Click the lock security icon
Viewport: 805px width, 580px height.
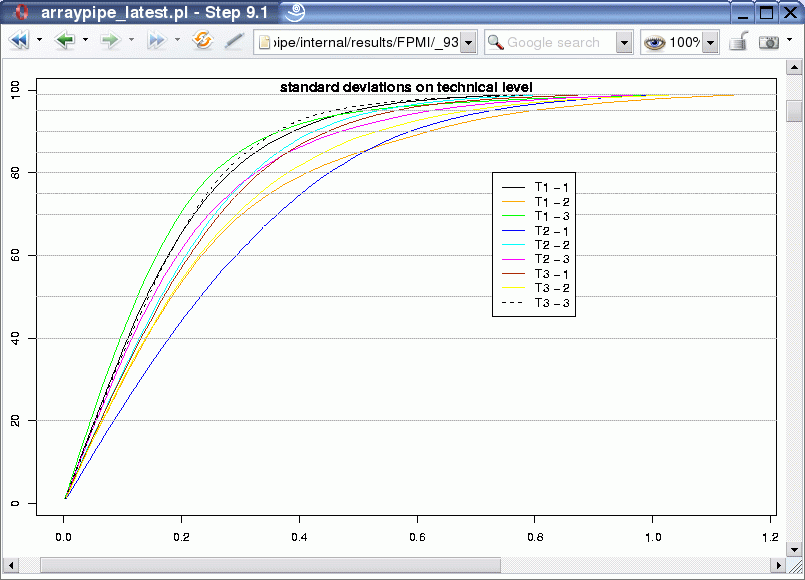tap(739, 41)
